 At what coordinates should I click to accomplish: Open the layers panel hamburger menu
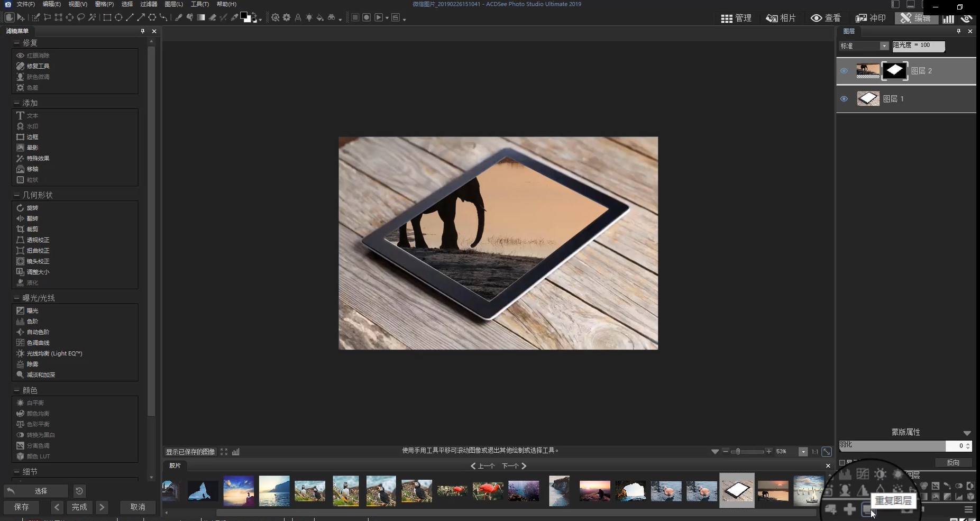click(x=968, y=509)
